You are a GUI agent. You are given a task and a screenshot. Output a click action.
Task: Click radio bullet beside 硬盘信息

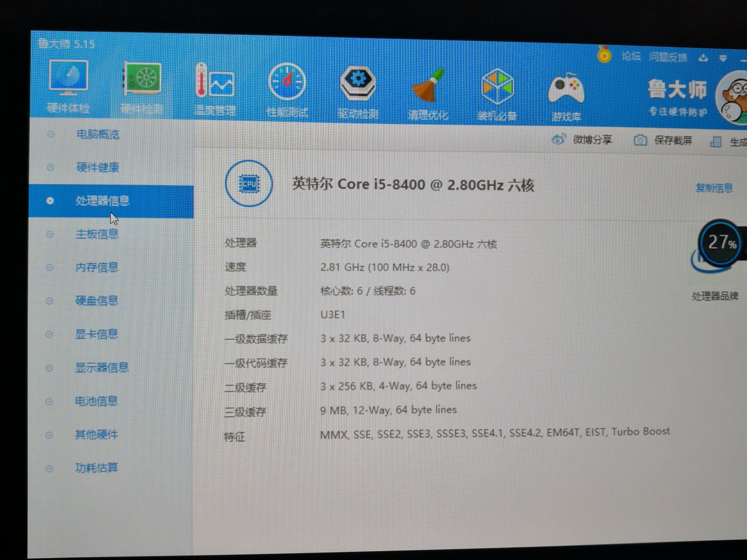click(x=49, y=301)
